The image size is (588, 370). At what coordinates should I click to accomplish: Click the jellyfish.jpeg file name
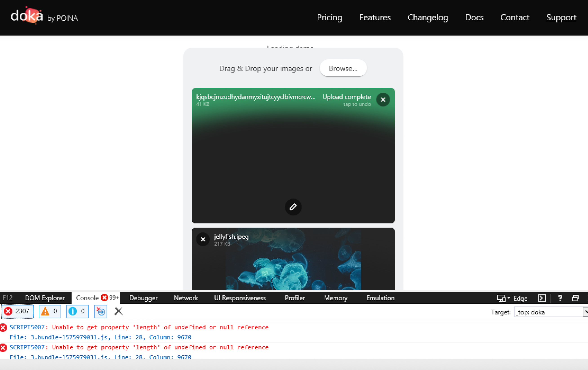click(x=231, y=237)
